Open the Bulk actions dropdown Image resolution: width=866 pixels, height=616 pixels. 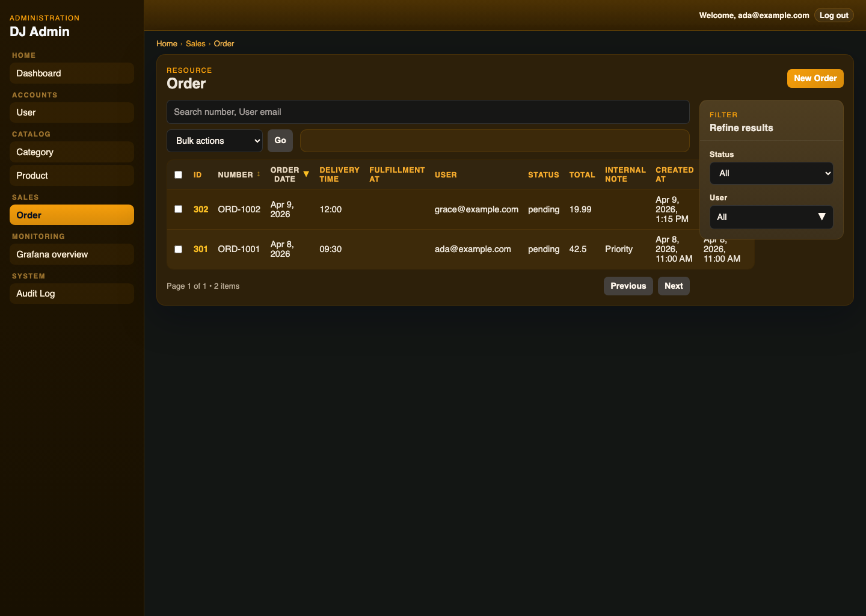215,140
